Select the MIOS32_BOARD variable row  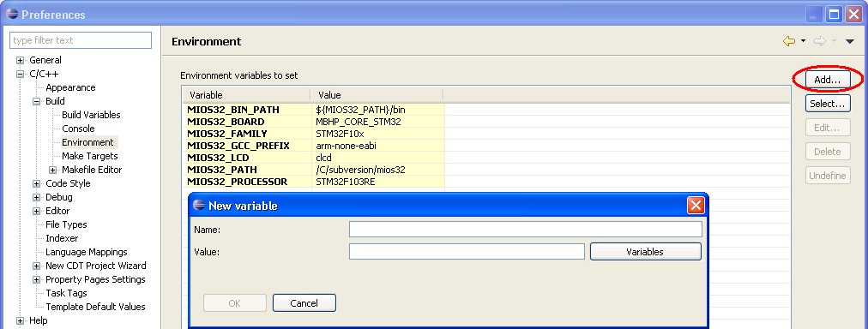486,122
